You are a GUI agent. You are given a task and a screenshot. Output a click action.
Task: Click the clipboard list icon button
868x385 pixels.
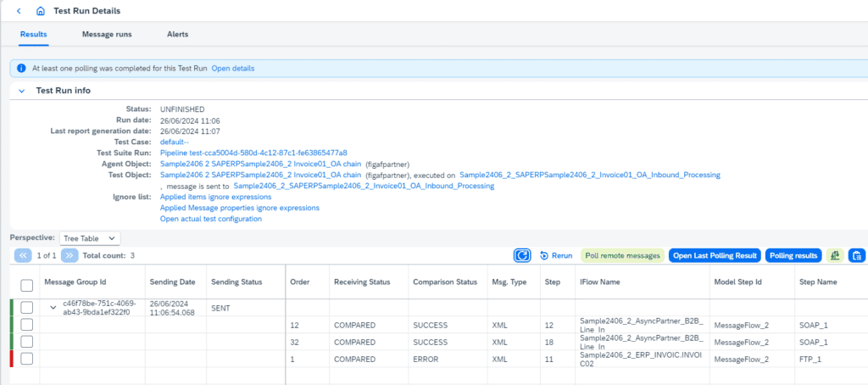point(857,255)
